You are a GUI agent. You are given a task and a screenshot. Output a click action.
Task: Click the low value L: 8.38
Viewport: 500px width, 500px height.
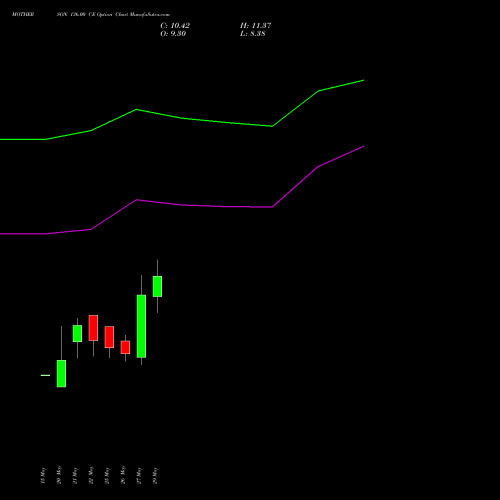(253, 34)
